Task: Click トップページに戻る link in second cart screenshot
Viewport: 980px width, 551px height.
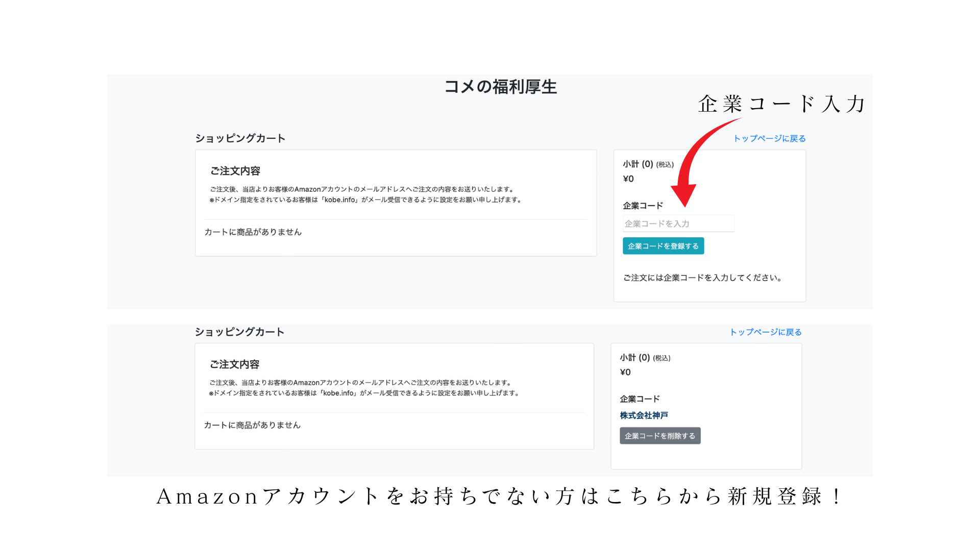Action: [765, 332]
